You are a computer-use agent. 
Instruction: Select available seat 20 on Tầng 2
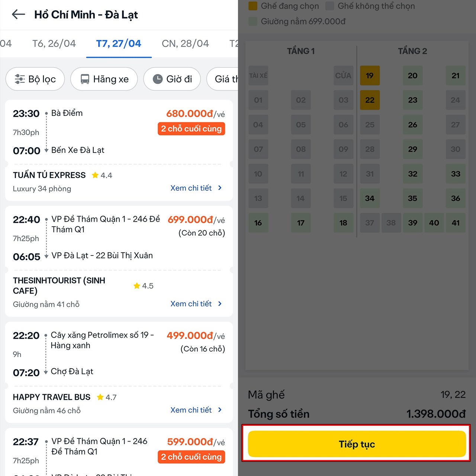[412, 75]
